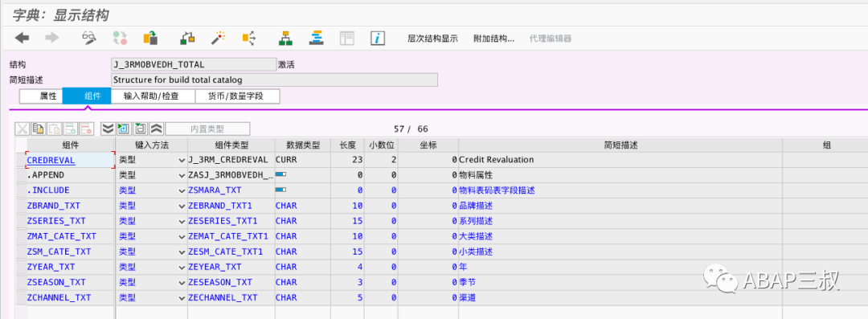Select the ZCHANNEL_TXT component cell

70,297
